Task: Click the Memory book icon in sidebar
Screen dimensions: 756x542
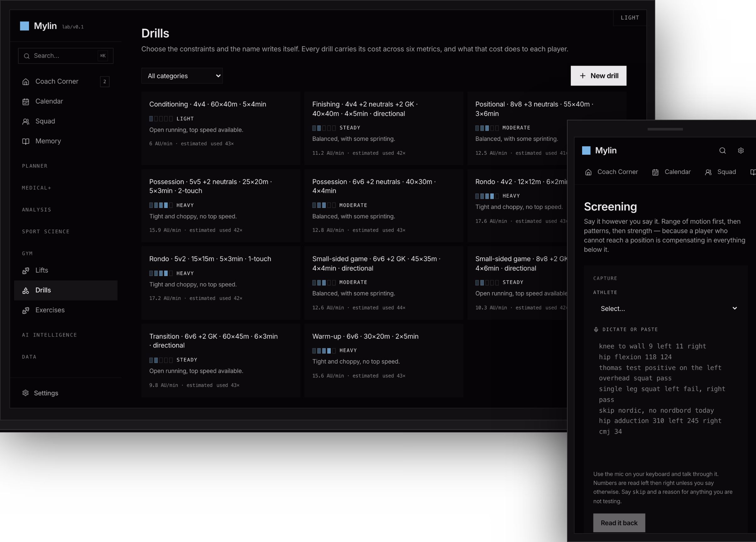Action: (26, 141)
